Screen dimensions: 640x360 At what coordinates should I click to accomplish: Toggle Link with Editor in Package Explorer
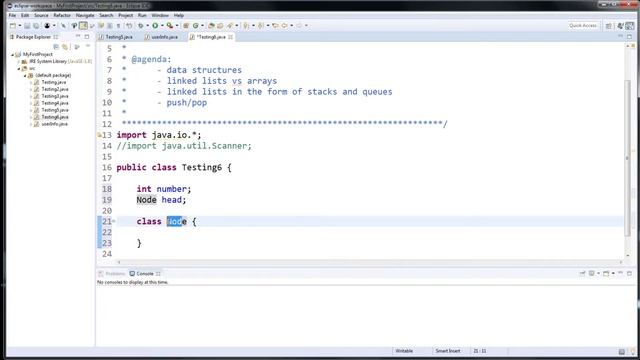tap(65, 47)
